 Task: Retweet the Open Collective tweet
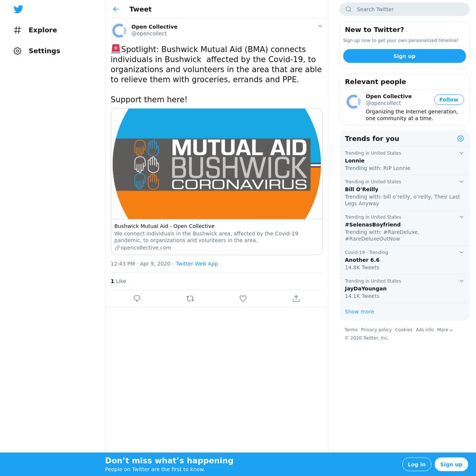click(190, 298)
